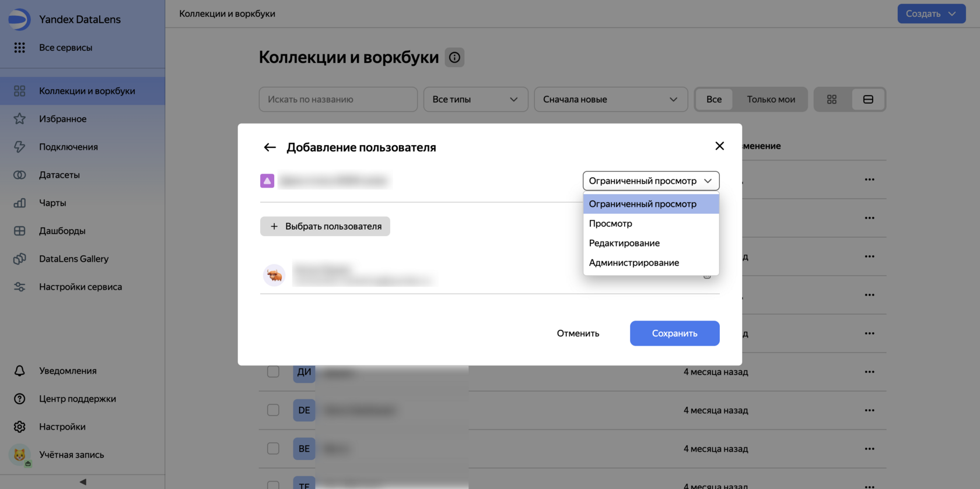This screenshot has width=980, height=489.
Task: Open the Создать dropdown button
Action: [x=932, y=13]
